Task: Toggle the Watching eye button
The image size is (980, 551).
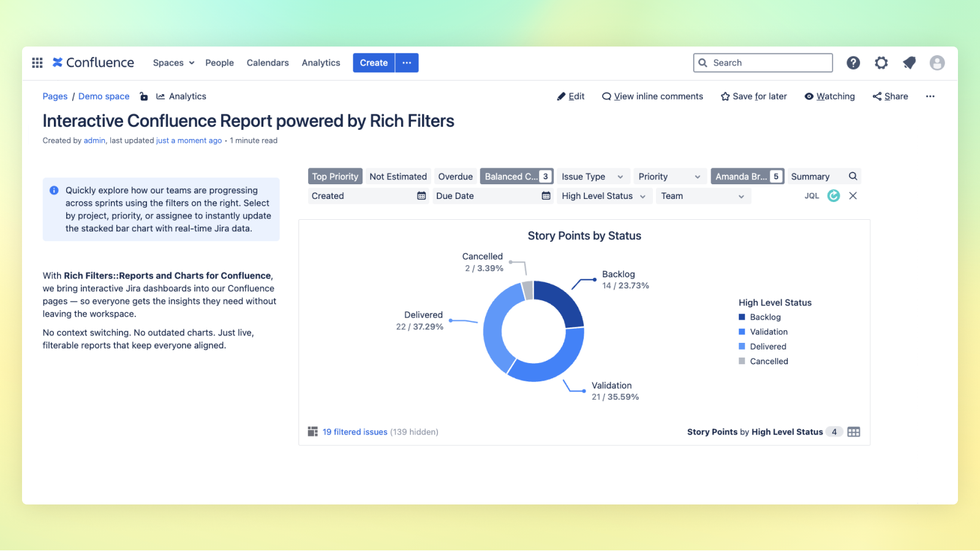Action: (x=829, y=96)
